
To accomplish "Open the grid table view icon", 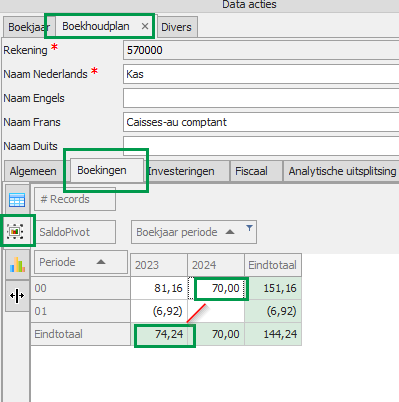I will tap(17, 200).
